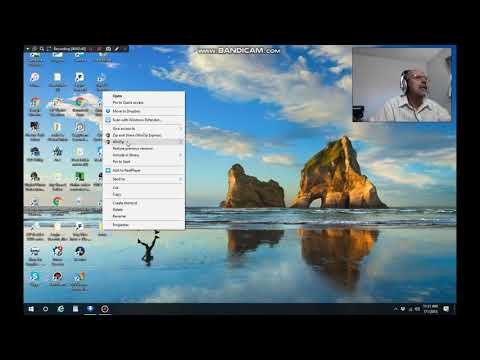Choose Restore previous versions
The height and width of the screenshot is (360, 480).
click(144, 148)
